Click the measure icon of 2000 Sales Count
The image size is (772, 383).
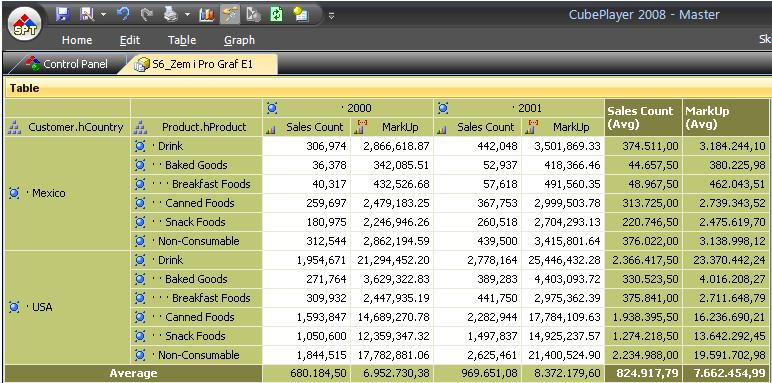click(x=271, y=128)
